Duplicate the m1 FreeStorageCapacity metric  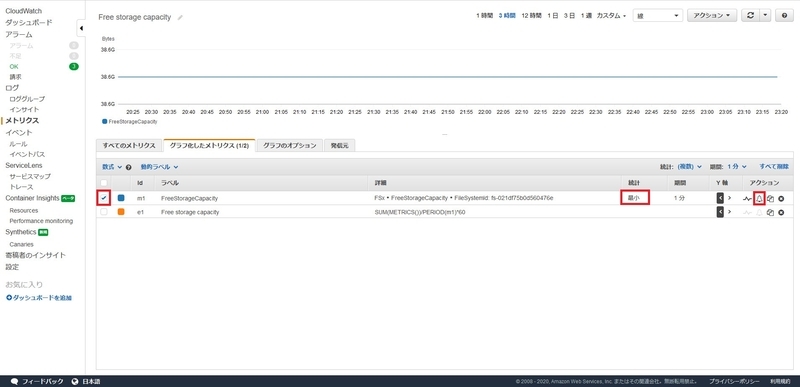coord(770,198)
